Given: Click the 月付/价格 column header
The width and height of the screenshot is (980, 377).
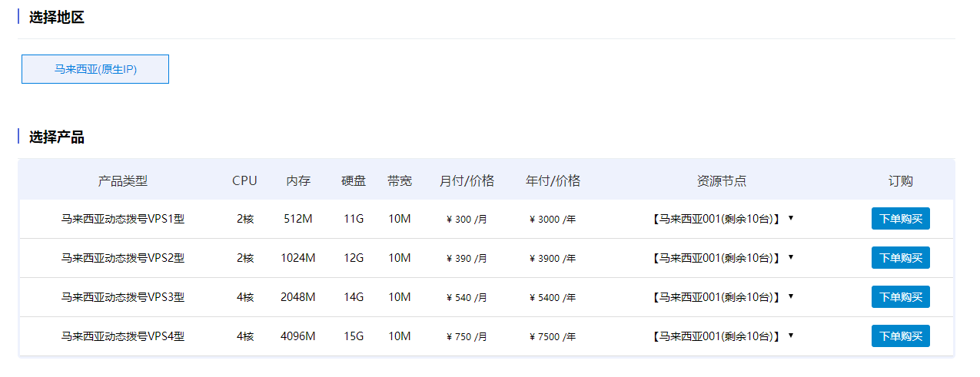Looking at the screenshot, I should (467, 181).
